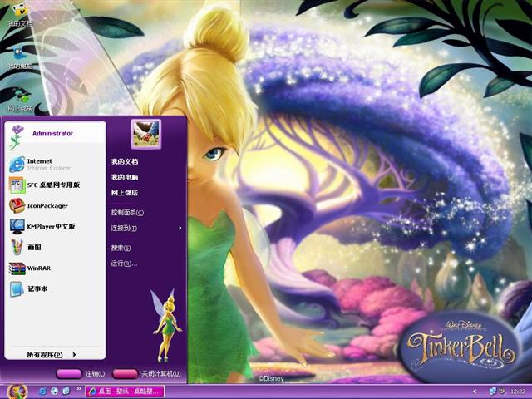532x399 pixels.
Task: Switch to 桌面-壁纸 taskbar window button
Action: click(125, 392)
